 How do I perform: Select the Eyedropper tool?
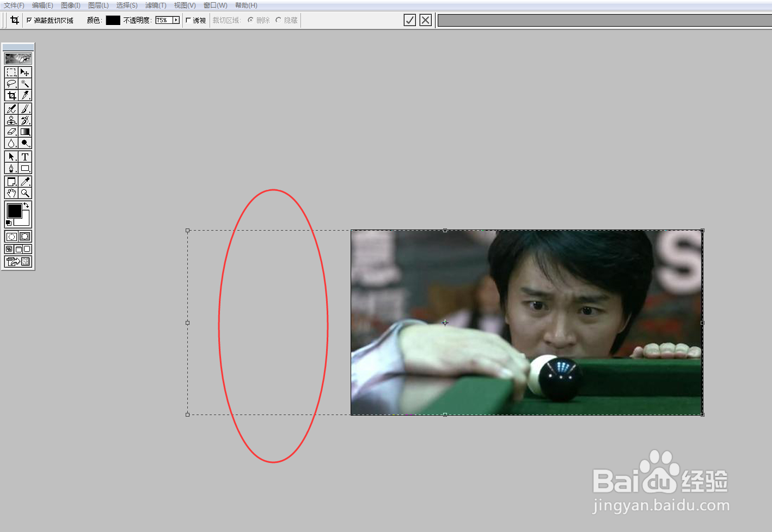coord(25,182)
